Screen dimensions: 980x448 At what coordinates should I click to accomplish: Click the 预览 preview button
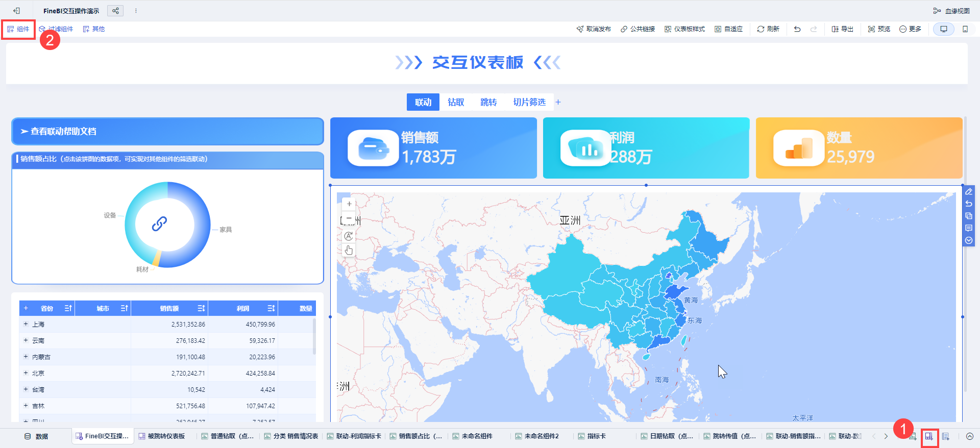pyautogui.click(x=879, y=29)
